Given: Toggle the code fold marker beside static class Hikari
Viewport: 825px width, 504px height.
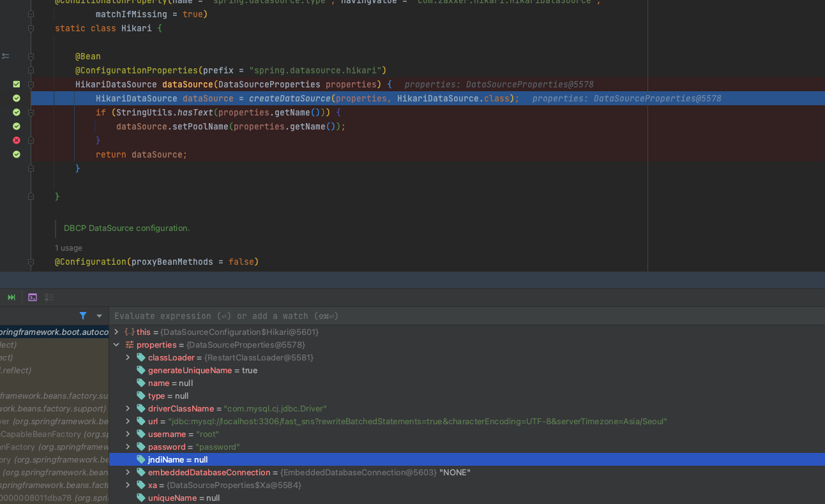Looking at the screenshot, I should click(x=30, y=28).
